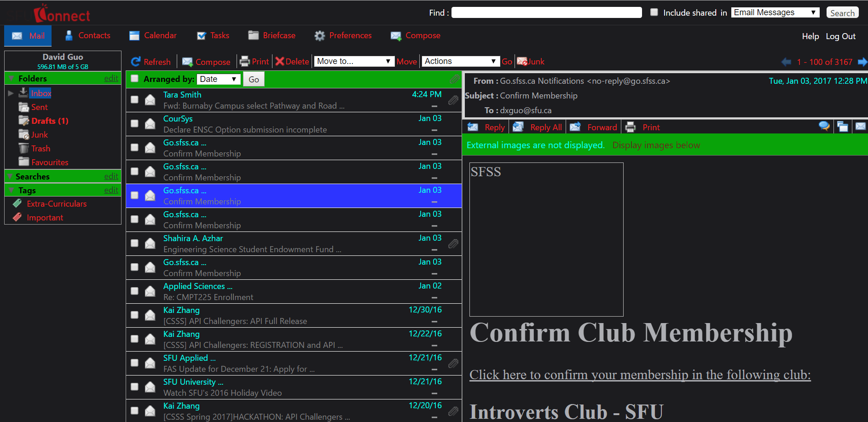The image size is (868, 422).
Task: Open message in new window icon
Action: [x=843, y=127]
